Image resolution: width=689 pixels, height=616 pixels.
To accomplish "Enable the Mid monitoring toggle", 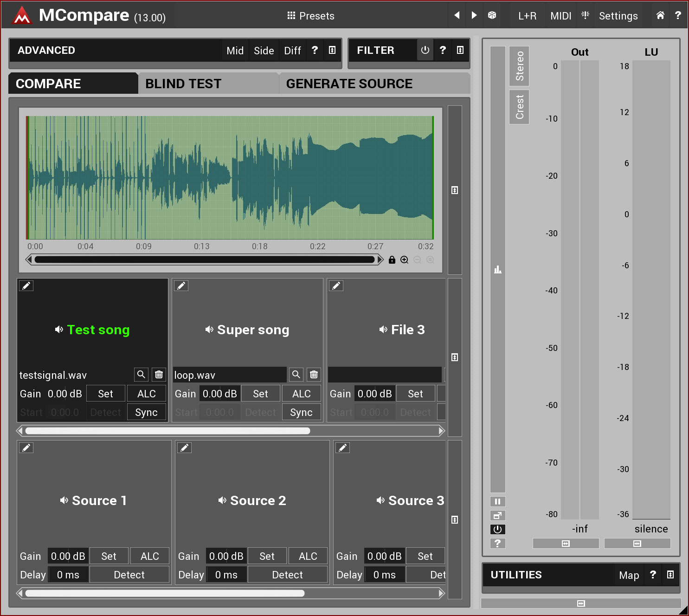I will click(235, 51).
